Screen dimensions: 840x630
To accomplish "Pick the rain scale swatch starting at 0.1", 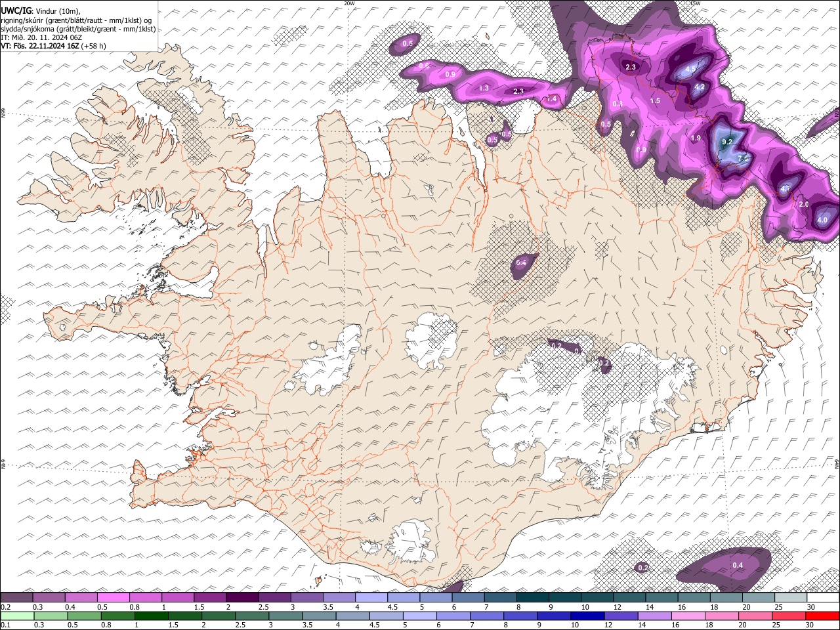I will [x=17, y=616].
